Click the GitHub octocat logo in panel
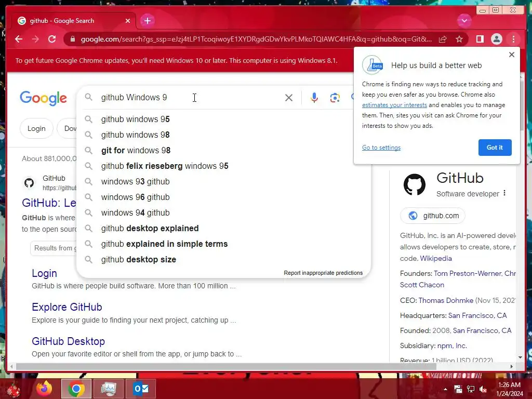 click(x=414, y=184)
